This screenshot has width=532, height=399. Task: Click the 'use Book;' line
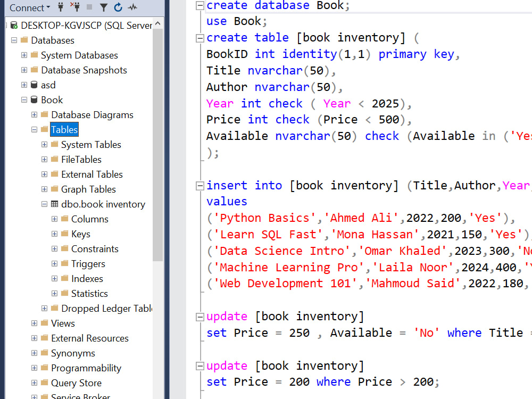(237, 21)
